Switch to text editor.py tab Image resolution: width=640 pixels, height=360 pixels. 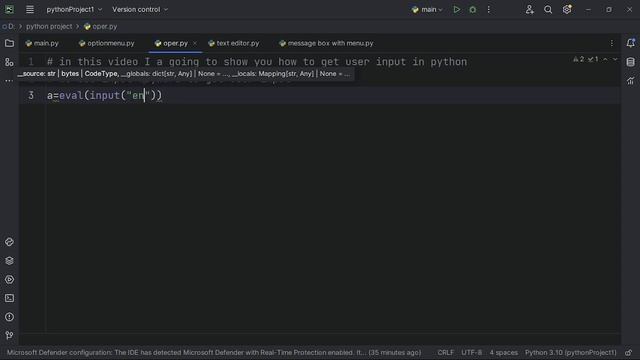(234, 43)
